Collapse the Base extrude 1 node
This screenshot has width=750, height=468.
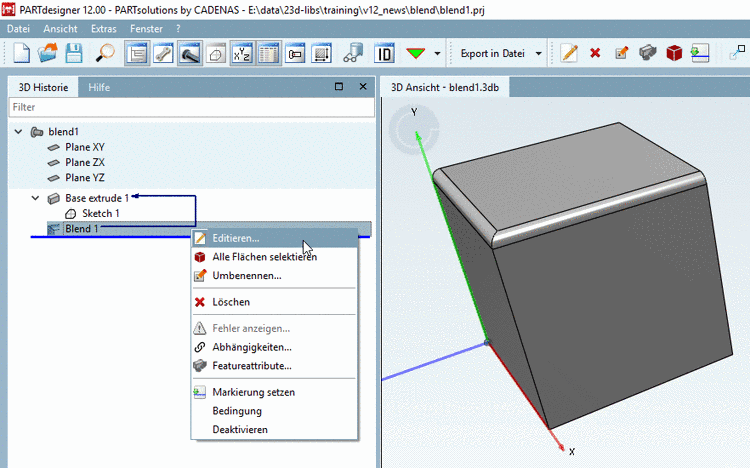coord(35,198)
